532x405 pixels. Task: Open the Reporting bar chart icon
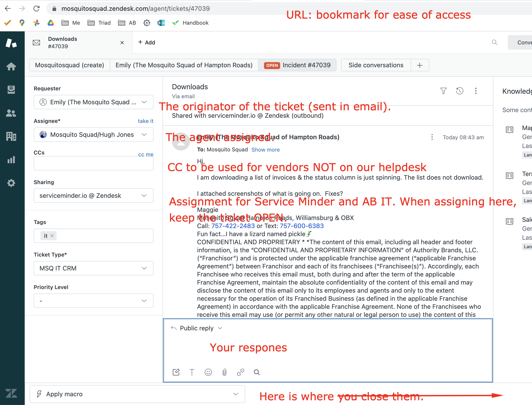pyautogui.click(x=11, y=160)
